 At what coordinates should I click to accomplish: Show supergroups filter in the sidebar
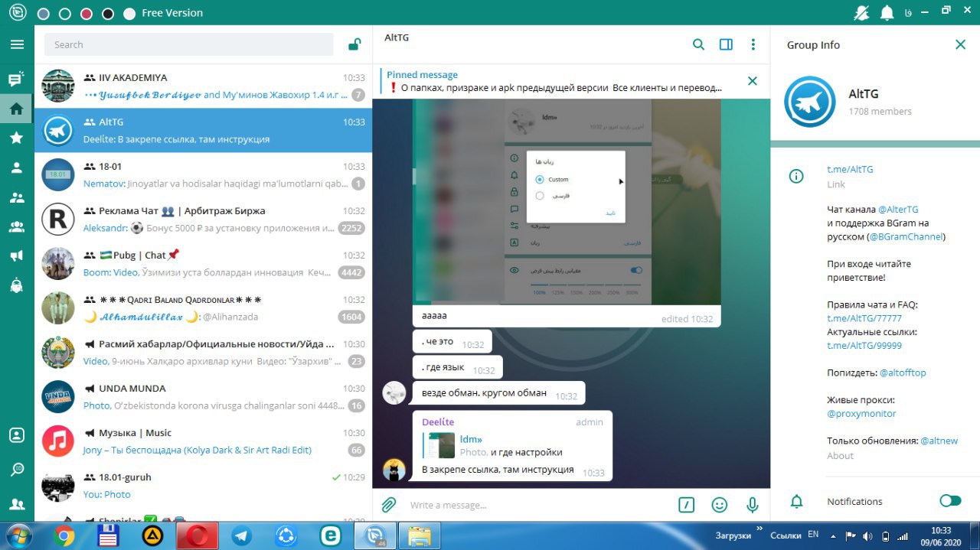coord(16,226)
